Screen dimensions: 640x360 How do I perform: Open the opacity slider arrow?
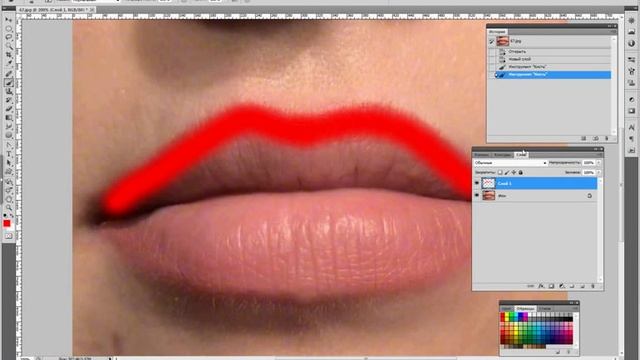pos(598,163)
